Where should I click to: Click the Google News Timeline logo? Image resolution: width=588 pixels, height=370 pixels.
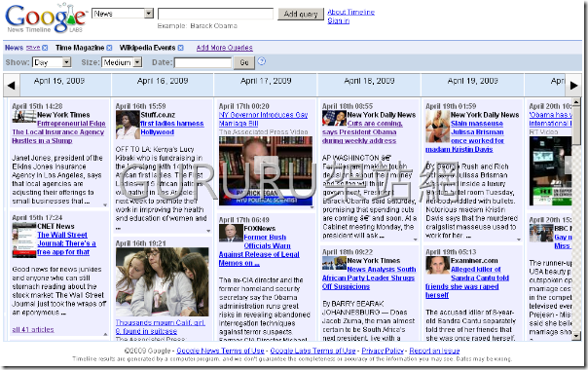[x=46, y=18]
